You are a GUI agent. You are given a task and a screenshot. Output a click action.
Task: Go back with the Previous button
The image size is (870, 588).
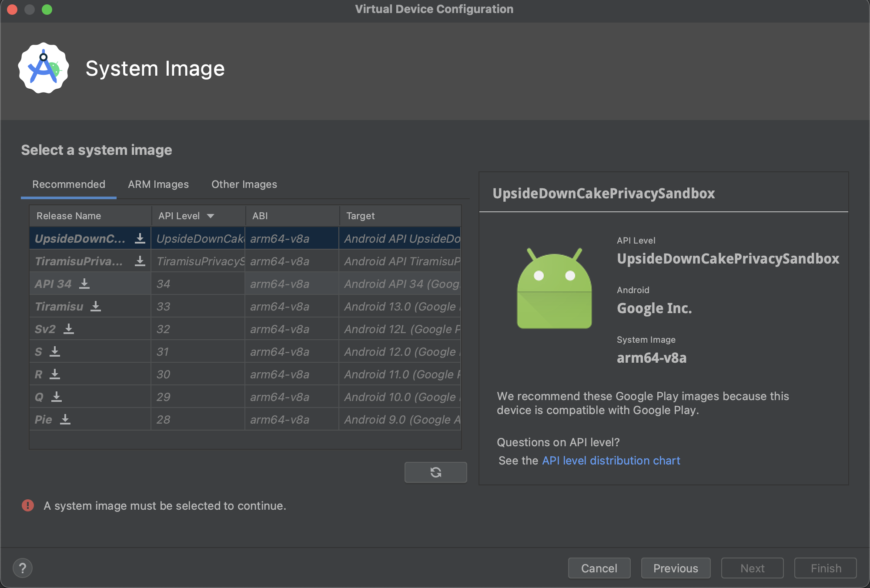676,568
